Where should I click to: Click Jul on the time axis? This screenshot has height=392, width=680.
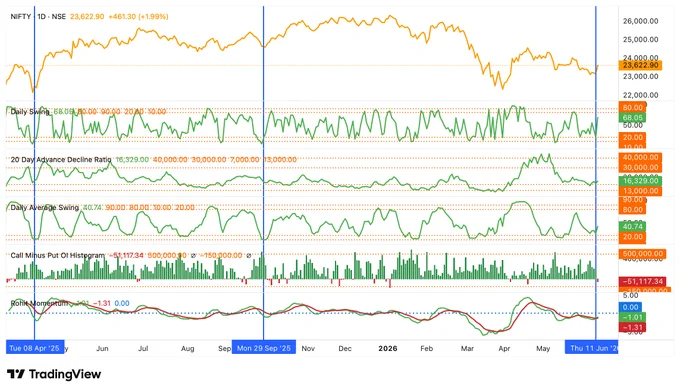pos(143,349)
